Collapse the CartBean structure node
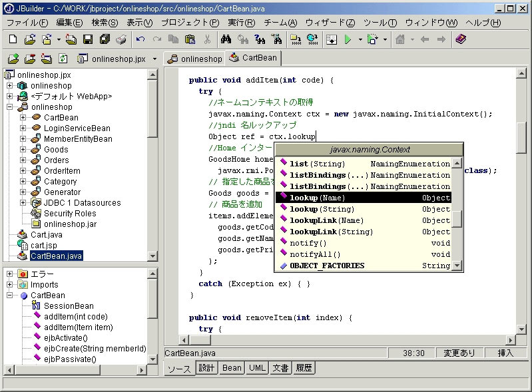532x392 pixels. tap(10, 295)
